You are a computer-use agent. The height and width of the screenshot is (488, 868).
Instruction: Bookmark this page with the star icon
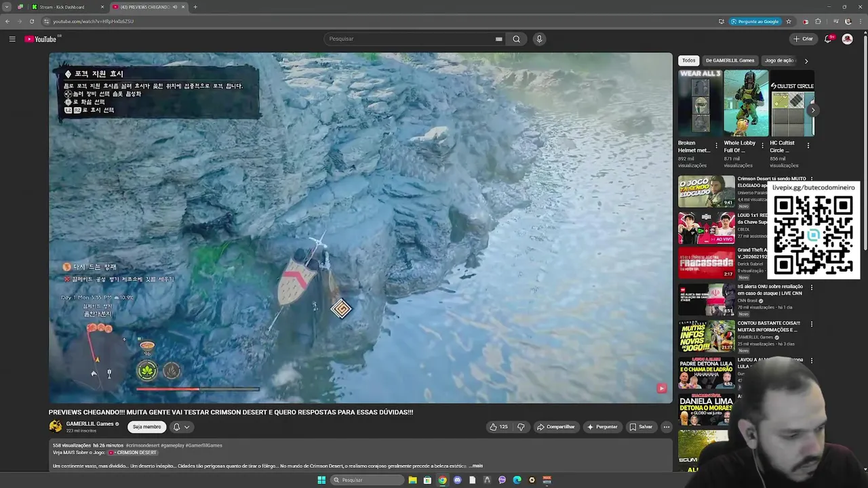click(789, 21)
